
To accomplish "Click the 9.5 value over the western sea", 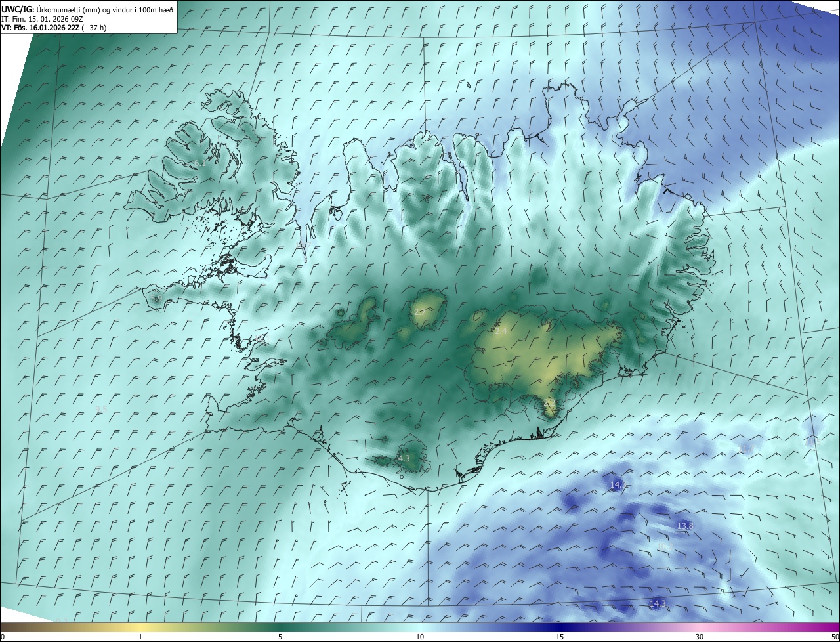I will click(101, 409).
